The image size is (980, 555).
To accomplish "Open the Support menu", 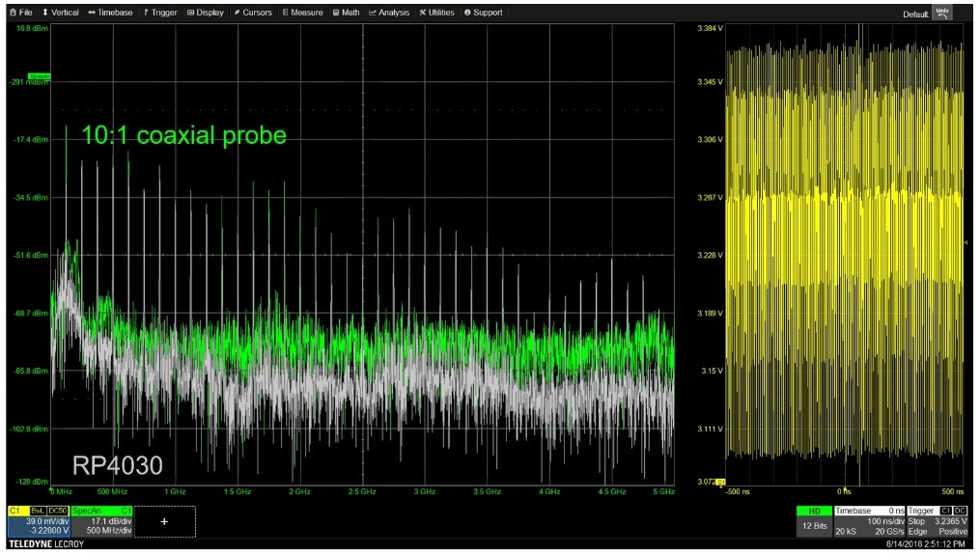I will click(x=483, y=13).
